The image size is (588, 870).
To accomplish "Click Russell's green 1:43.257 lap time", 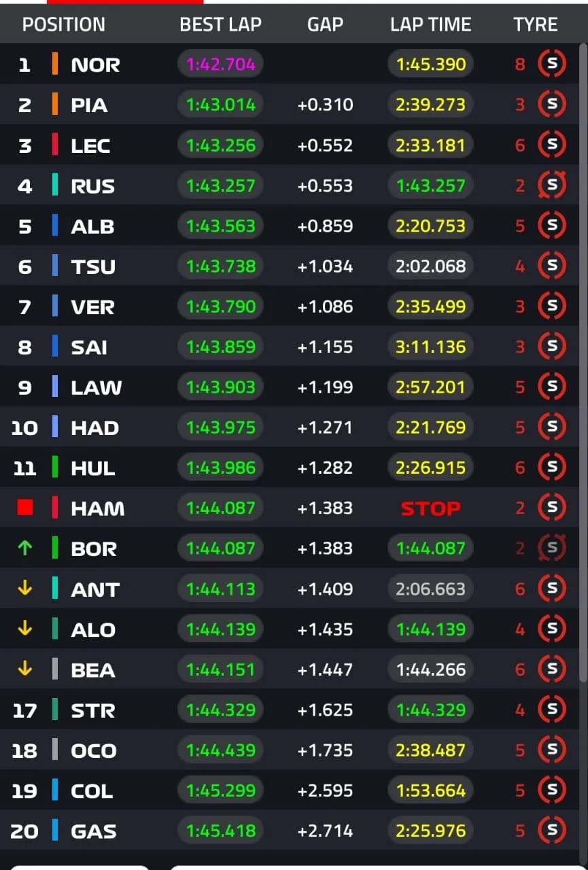I will (431, 186).
